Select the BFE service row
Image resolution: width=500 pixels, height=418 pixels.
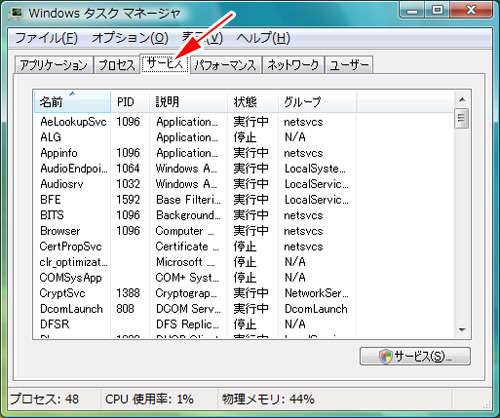[195, 199]
